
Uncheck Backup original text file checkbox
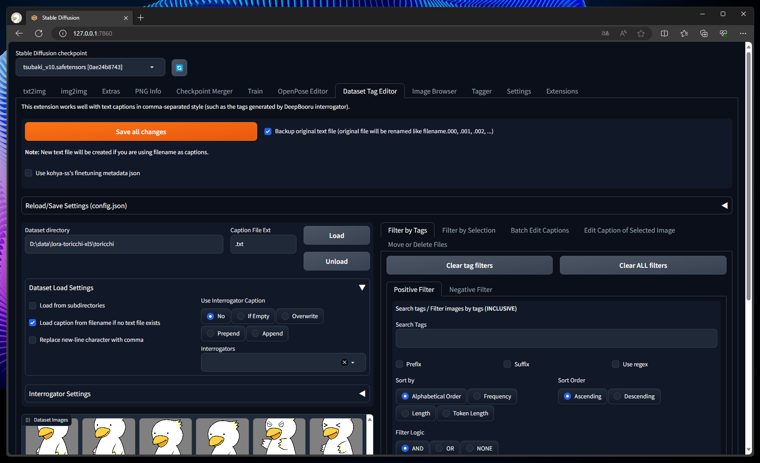point(268,131)
